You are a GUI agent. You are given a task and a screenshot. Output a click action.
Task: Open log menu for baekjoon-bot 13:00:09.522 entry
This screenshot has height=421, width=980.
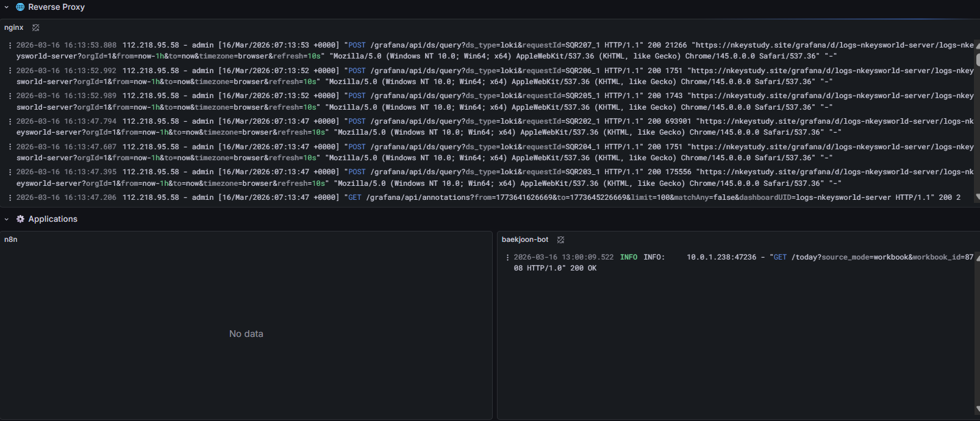point(507,258)
